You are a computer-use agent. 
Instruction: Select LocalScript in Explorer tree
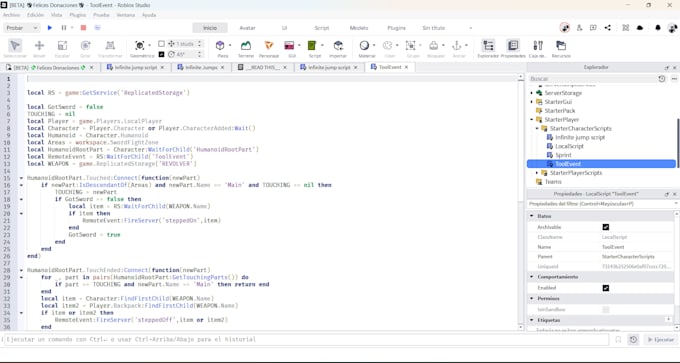(569, 146)
